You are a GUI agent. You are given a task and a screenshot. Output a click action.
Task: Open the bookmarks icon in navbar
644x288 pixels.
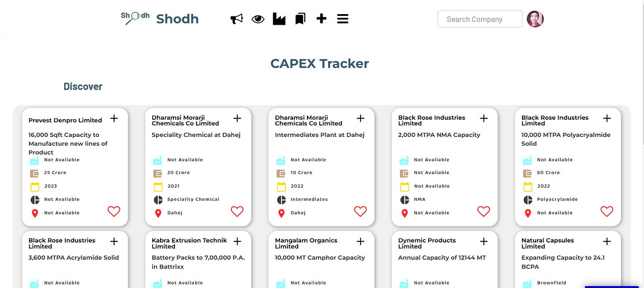pos(300,19)
